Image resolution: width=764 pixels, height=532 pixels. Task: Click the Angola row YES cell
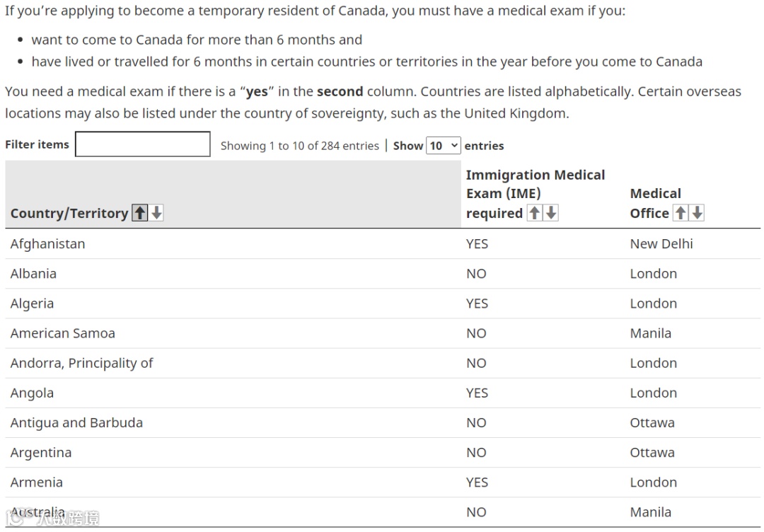point(477,393)
